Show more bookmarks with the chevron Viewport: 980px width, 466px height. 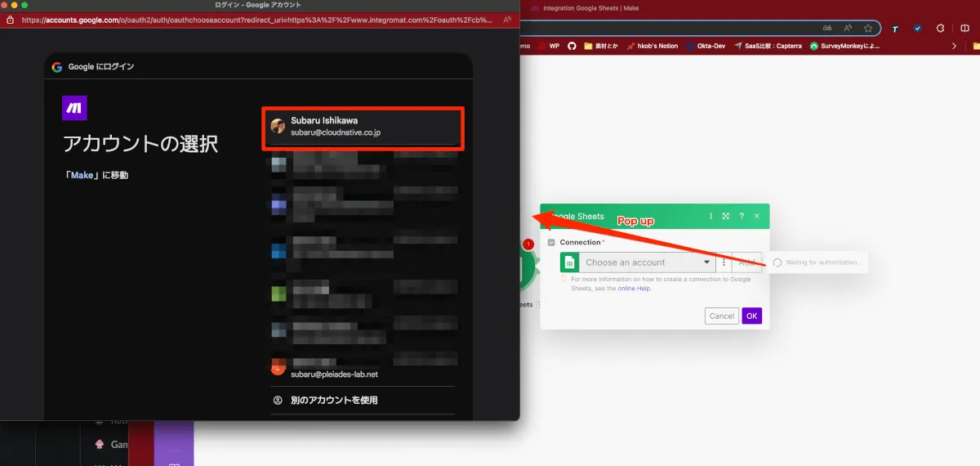click(x=954, y=46)
